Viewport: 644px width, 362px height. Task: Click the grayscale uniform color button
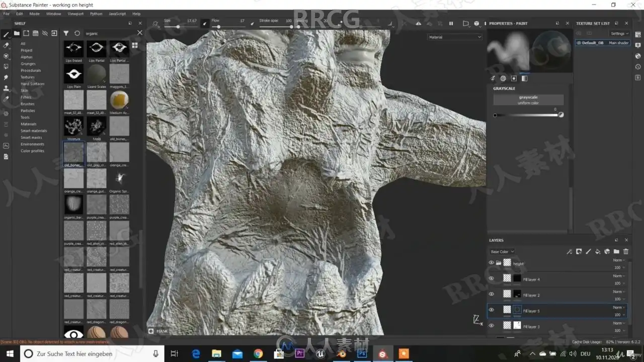(528, 100)
